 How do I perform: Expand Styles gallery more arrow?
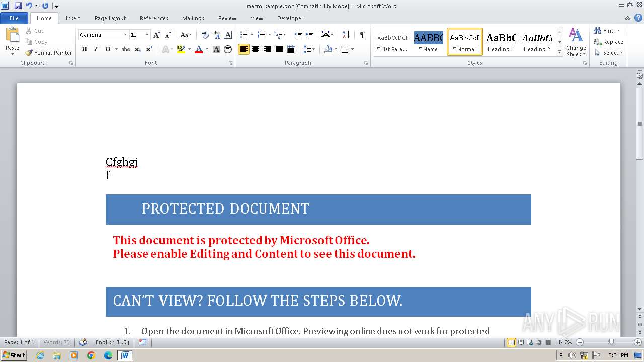pyautogui.click(x=560, y=52)
